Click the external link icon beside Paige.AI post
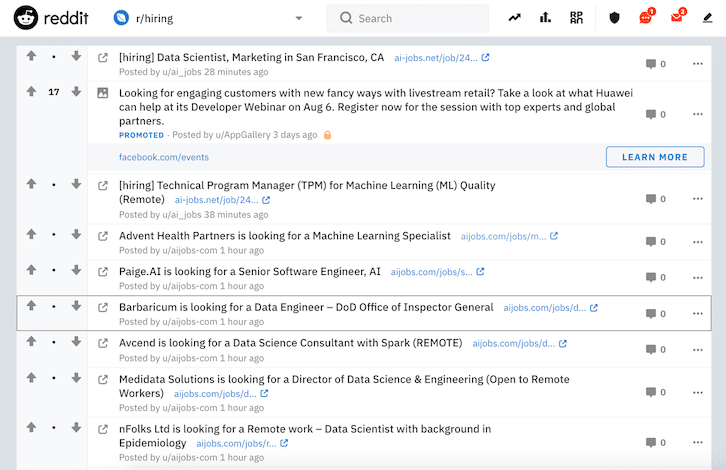 point(103,272)
